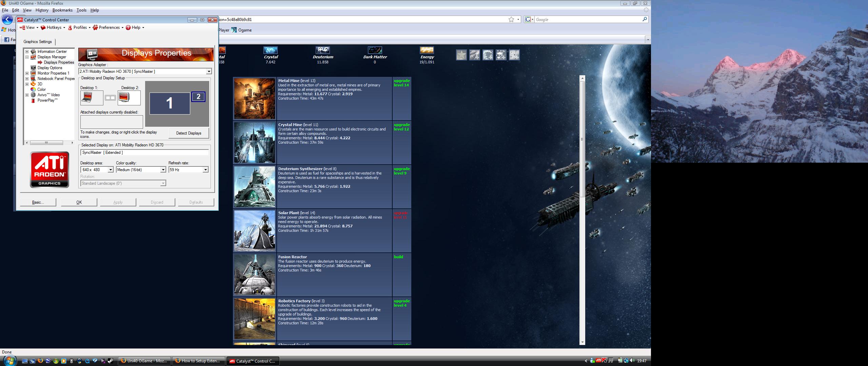Click the OK button in Catalyst
This screenshot has width=868, height=366.
click(79, 202)
